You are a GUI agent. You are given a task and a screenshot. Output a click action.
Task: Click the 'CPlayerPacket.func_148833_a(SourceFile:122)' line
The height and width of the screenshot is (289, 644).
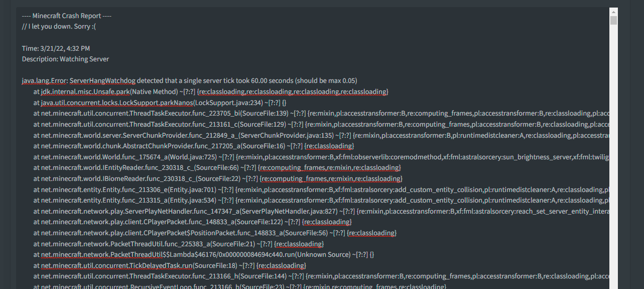[x=193, y=222]
